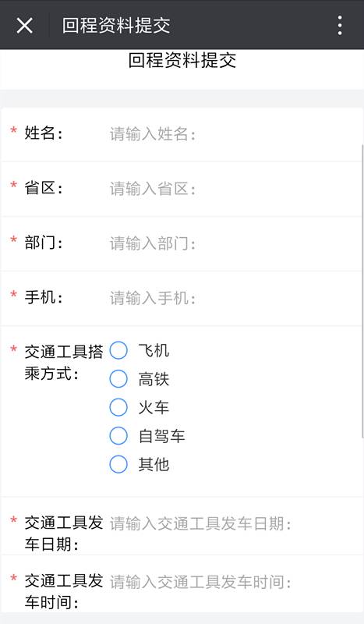Viewport: 364px width, 624px height.
Task: Pick 其他 transport option
Action: (x=118, y=464)
